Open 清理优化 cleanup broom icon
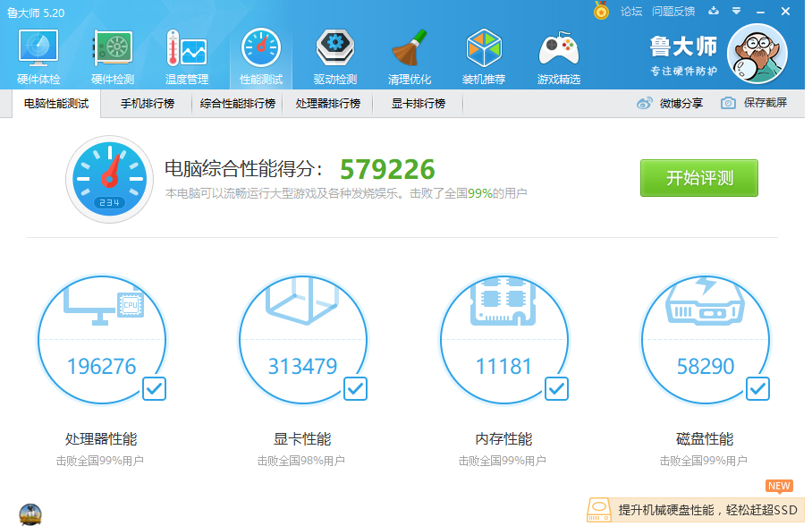The height and width of the screenshot is (526, 812). click(x=410, y=56)
